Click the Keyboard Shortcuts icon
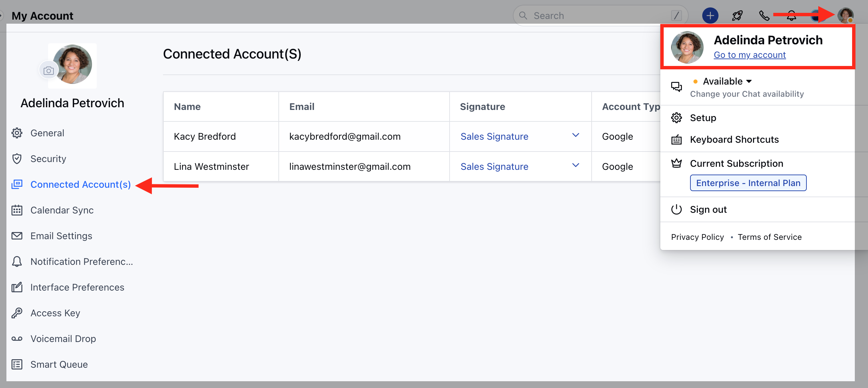This screenshot has height=388, width=868. (676, 139)
